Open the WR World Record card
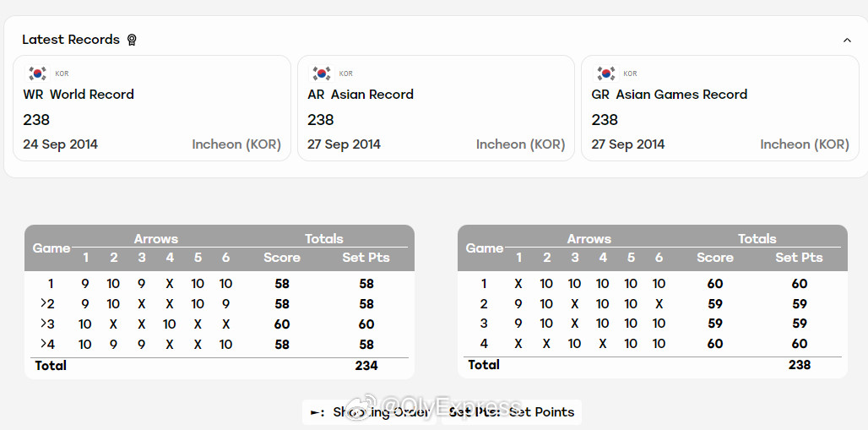This screenshot has width=868, height=430. point(152,108)
